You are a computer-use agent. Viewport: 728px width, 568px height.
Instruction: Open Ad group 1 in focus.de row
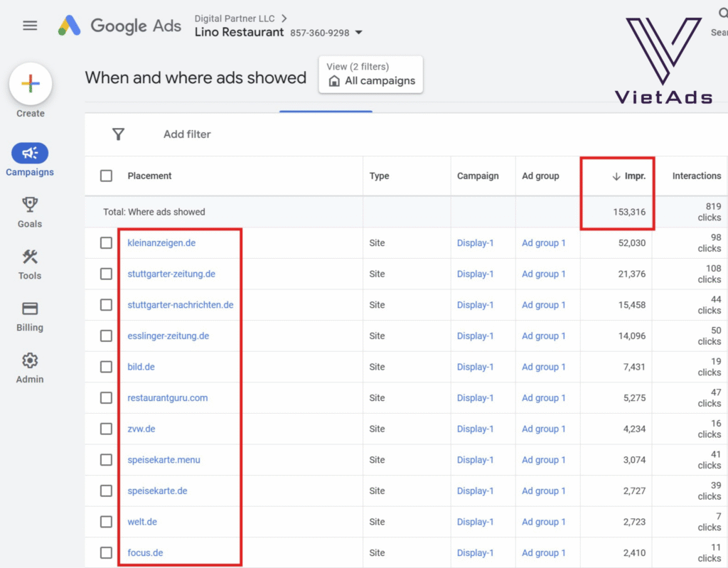click(x=544, y=552)
